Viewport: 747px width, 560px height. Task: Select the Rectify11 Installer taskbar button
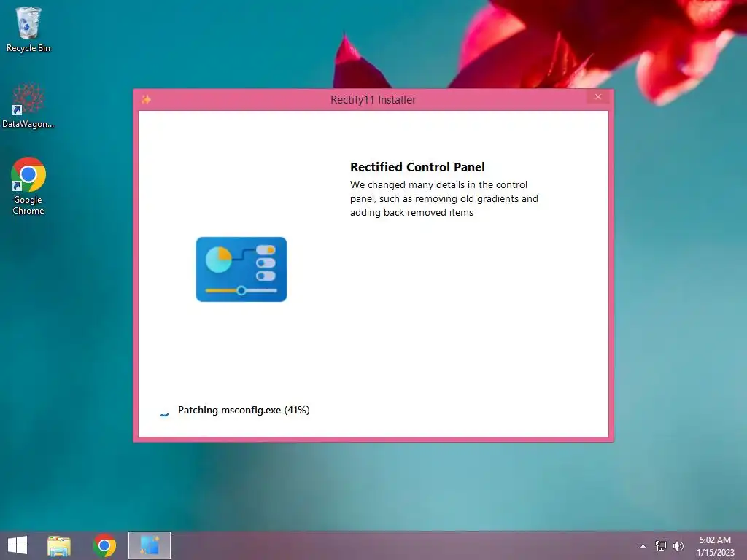[149, 545]
